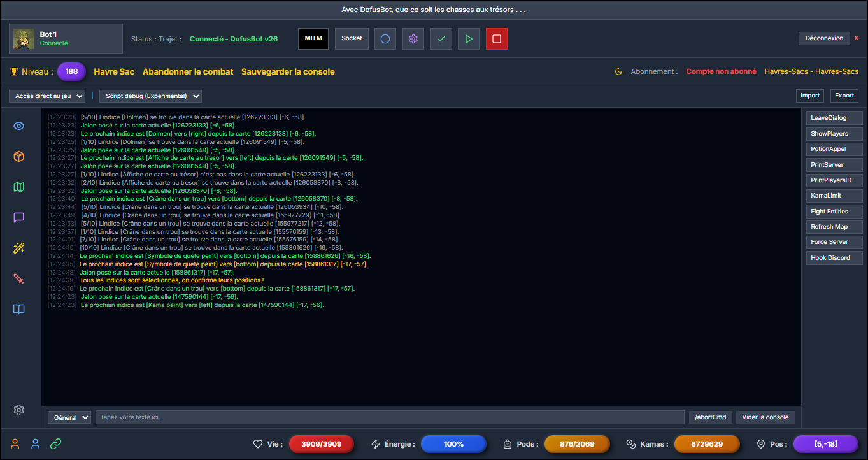The width and height of the screenshot is (868, 460).
Task: Open the book panel in the sidebar
Action: point(18,309)
